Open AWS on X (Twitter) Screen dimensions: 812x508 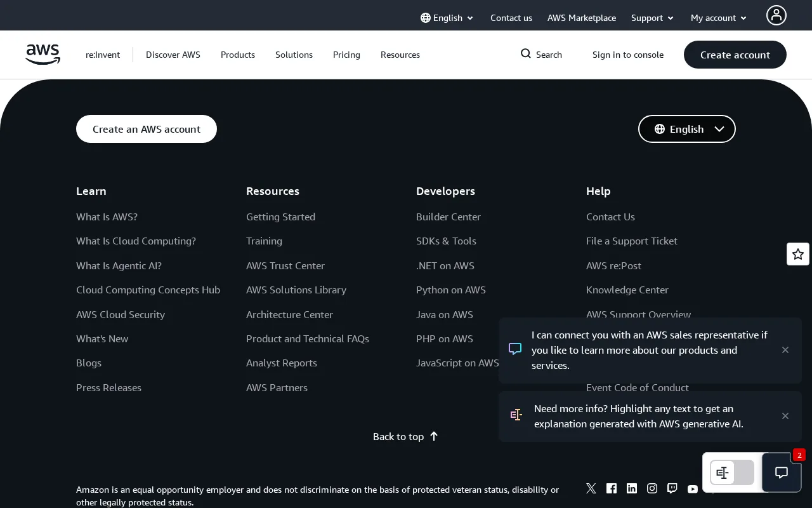coord(591,488)
